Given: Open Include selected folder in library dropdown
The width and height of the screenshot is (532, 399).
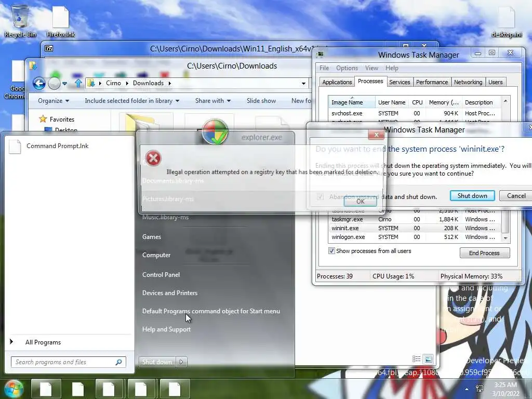Looking at the screenshot, I should point(132,101).
